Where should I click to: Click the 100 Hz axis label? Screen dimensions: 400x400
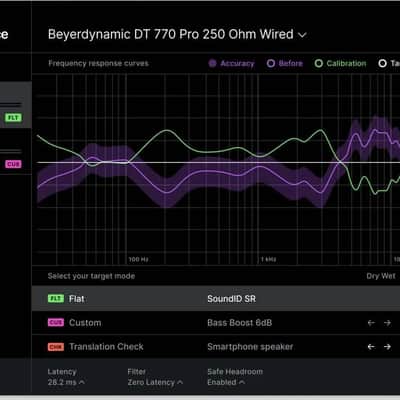tap(139, 259)
